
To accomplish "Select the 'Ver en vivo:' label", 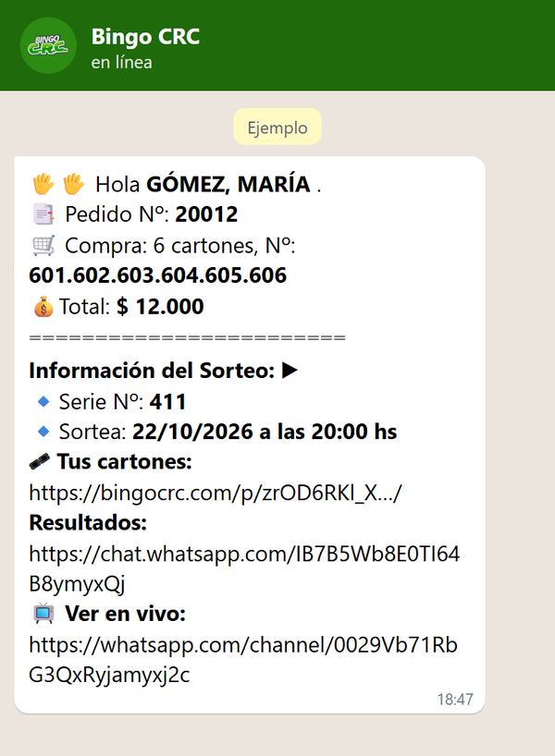I will pyautogui.click(x=126, y=614).
